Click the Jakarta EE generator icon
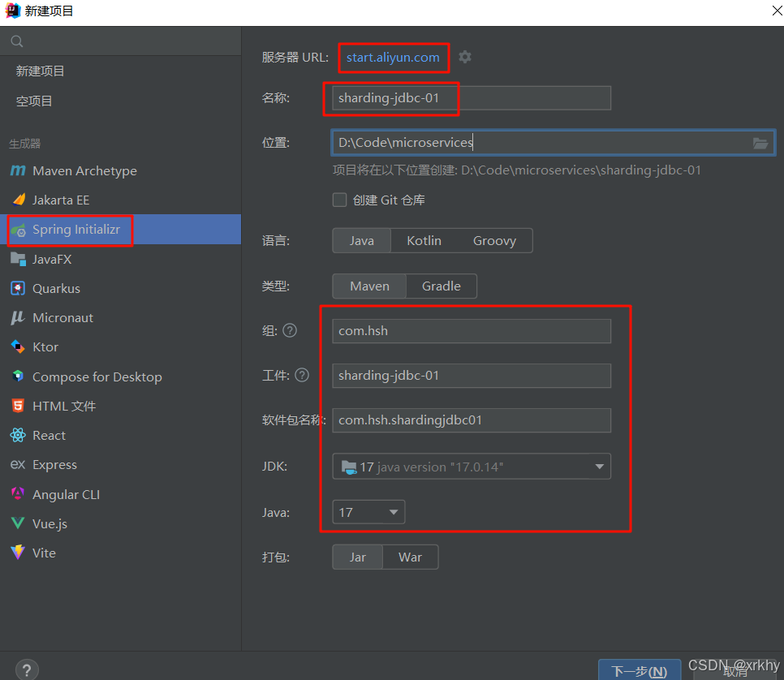The image size is (784, 680). click(19, 200)
